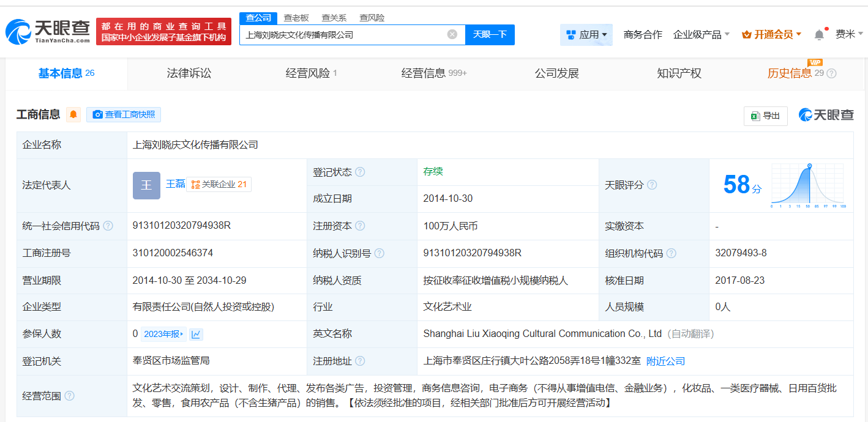The width and height of the screenshot is (868, 422).
Task: Click business term 2014-10-30 至 2034-10-29
Action: pos(189,280)
